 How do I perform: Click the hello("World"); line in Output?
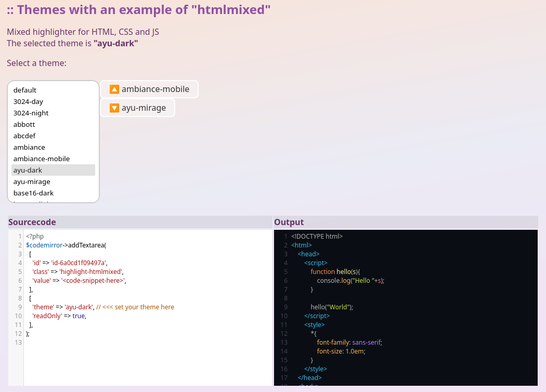click(332, 307)
